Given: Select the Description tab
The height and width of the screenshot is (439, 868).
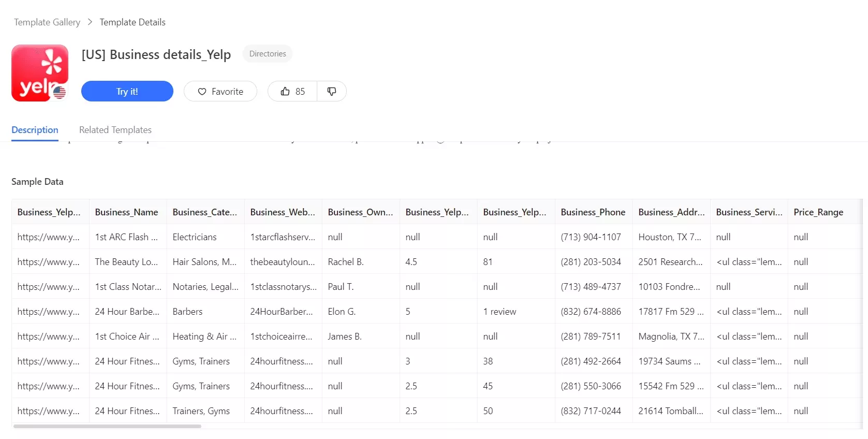Looking at the screenshot, I should click(35, 130).
